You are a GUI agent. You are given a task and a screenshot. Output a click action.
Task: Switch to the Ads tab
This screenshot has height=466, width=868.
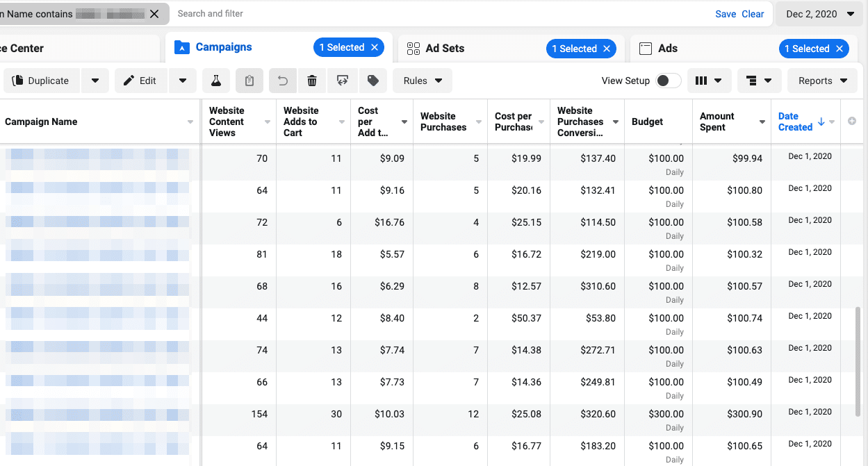pos(667,49)
